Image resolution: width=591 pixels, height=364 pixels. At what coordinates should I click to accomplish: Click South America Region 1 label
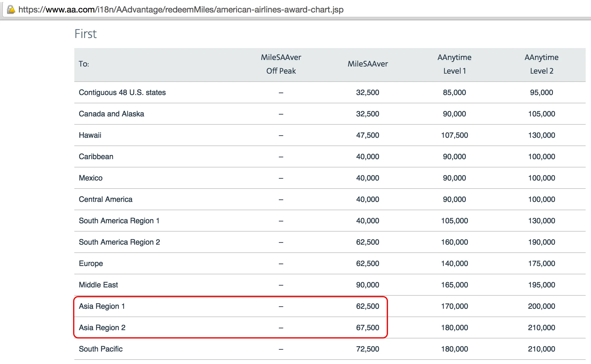[119, 221]
